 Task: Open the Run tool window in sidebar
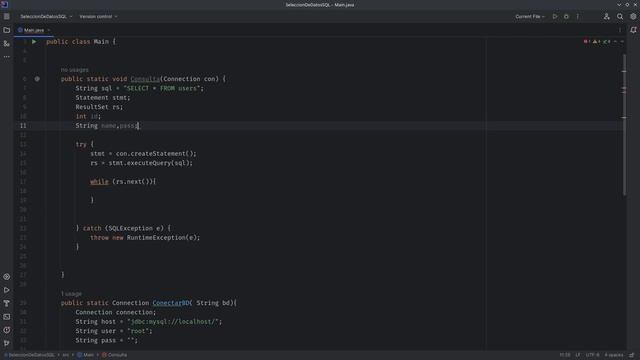(x=7, y=290)
